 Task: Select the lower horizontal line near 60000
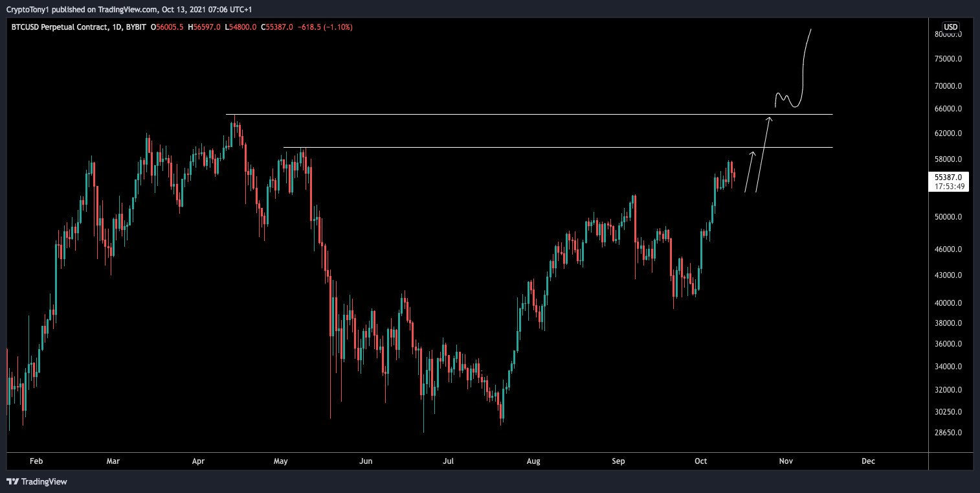(x=557, y=148)
